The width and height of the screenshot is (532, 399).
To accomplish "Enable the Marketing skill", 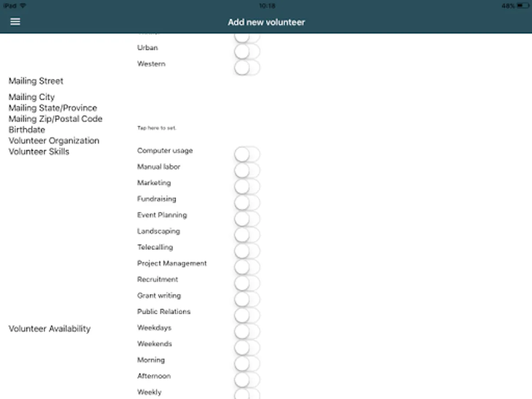I will [247, 186].
